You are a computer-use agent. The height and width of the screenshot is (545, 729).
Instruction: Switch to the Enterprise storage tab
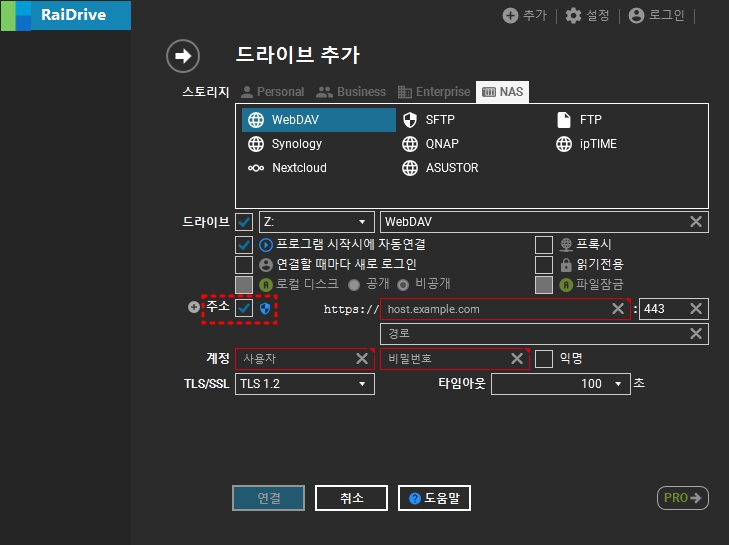click(434, 92)
